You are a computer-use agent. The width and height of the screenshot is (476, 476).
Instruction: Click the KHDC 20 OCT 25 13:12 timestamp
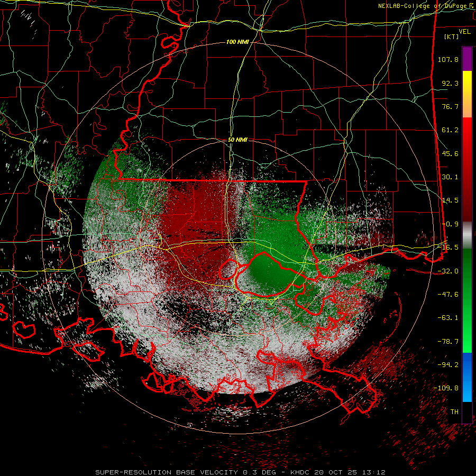(x=338, y=472)
